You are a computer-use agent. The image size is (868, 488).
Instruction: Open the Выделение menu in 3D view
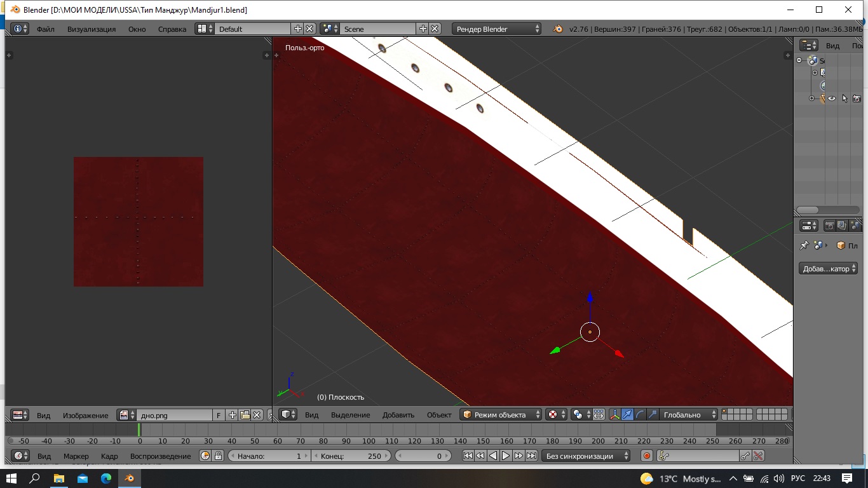coord(350,415)
